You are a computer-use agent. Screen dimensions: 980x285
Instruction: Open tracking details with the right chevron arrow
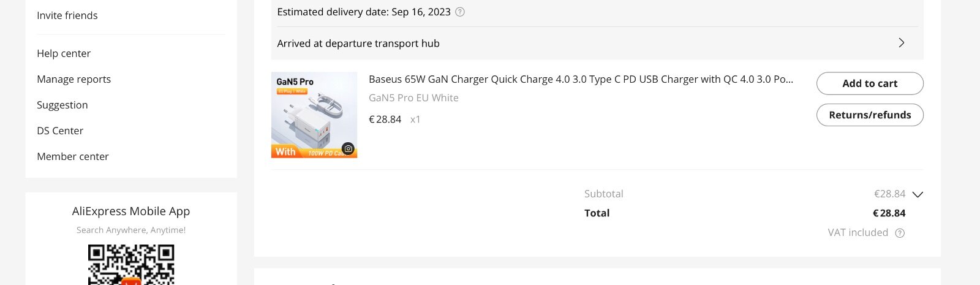901,43
